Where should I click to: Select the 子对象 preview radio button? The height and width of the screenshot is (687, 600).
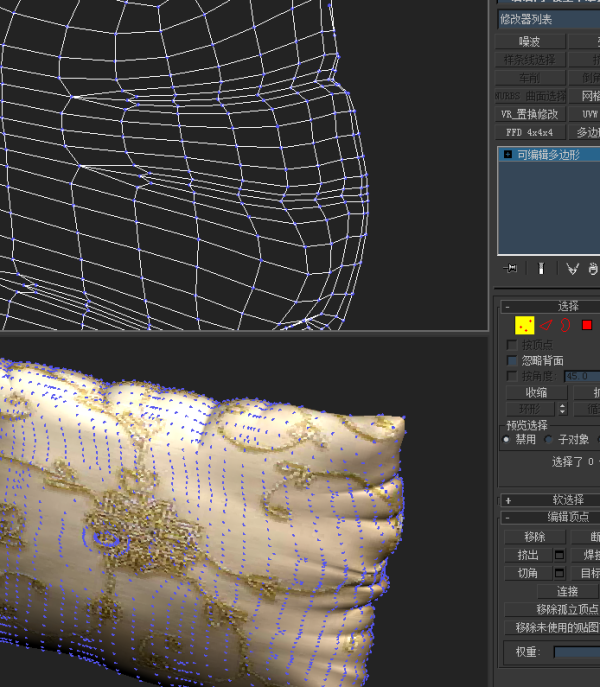point(548,439)
